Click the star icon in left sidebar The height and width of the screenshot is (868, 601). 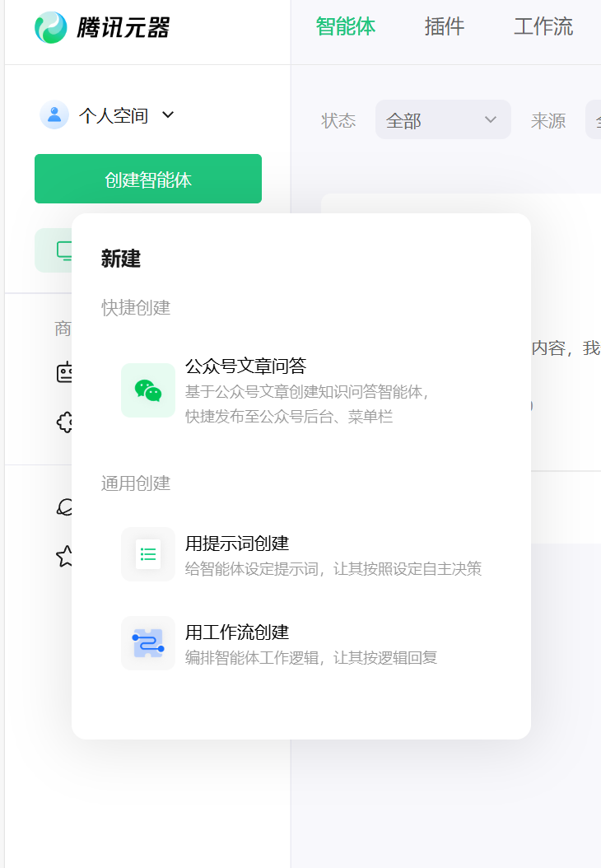pyautogui.click(x=64, y=556)
